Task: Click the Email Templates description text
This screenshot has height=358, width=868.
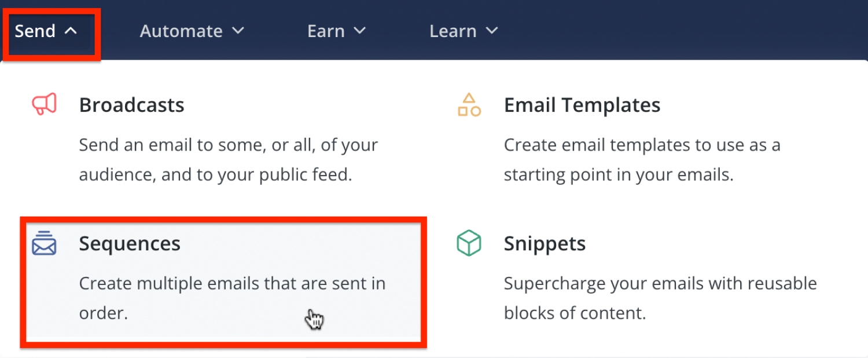Action: click(642, 159)
